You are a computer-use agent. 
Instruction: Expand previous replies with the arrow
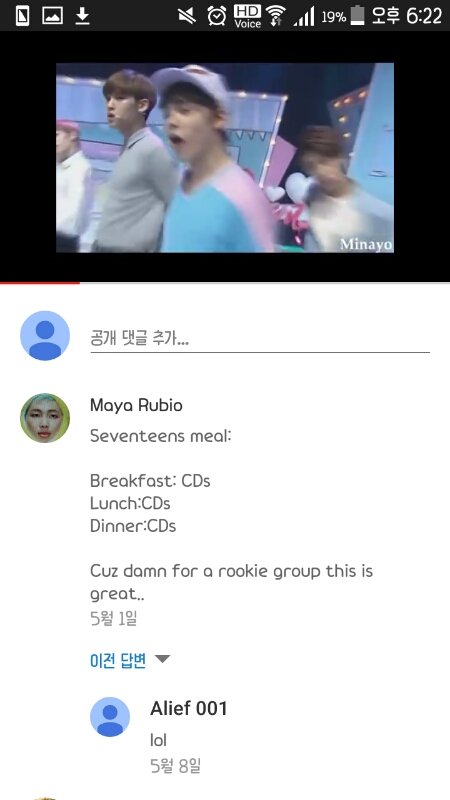pyautogui.click(x=162, y=659)
